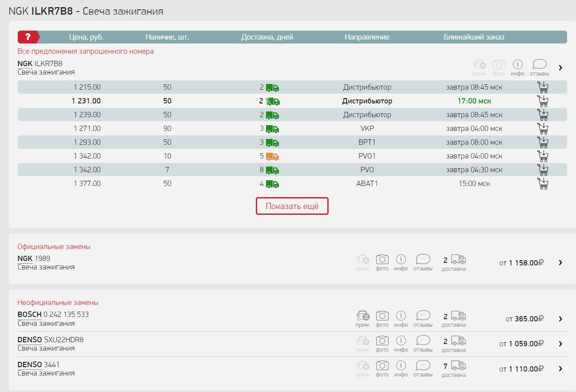Screen dimensions: 576x392
Task: Open info icon for NGK 1989
Action: pos(401,263)
